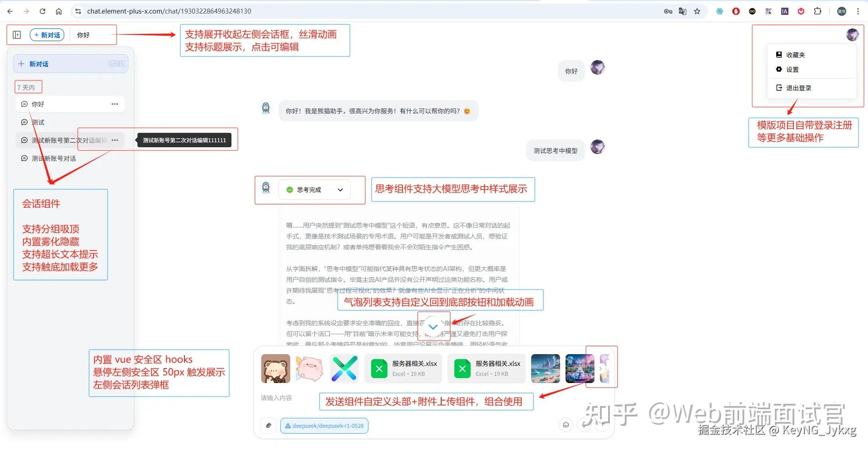This screenshot has height=449, width=868.
Task: Click the green check icon on 思考完成
Action: pos(289,190)
